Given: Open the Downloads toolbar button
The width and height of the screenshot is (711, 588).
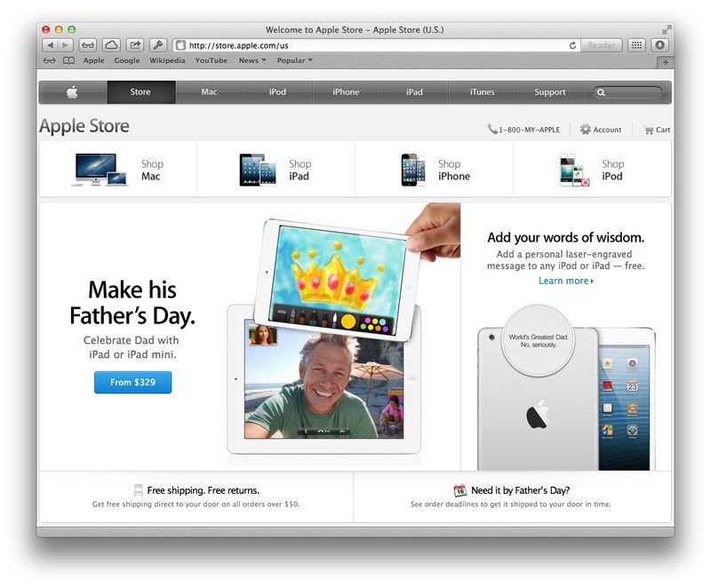Looking at the screenshot, I should 659,45.
